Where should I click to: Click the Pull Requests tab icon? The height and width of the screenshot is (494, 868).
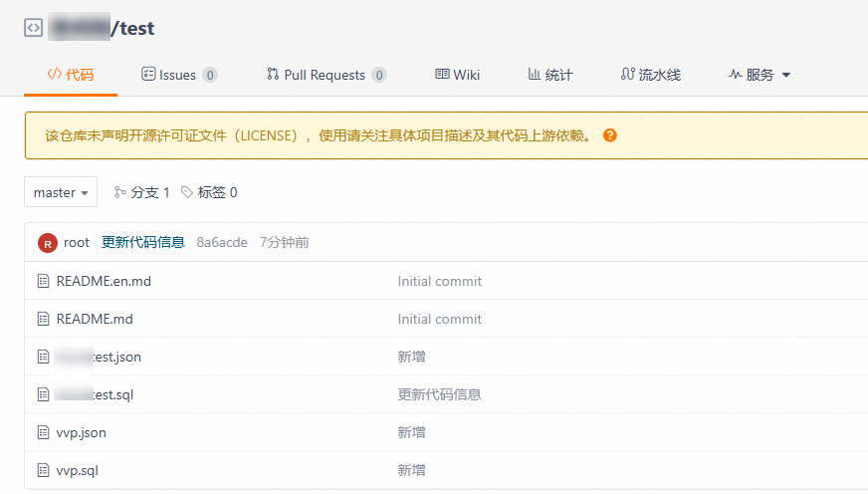[x=273, y=74]
